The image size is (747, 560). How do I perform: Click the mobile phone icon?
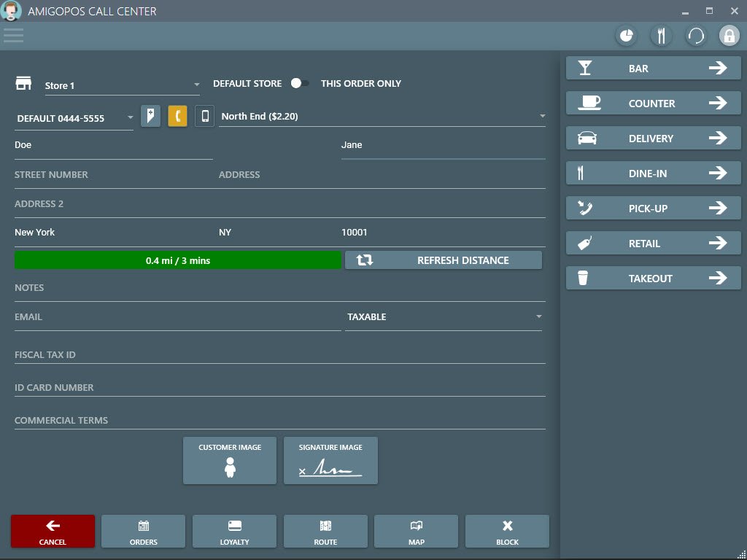pos(205,117)
